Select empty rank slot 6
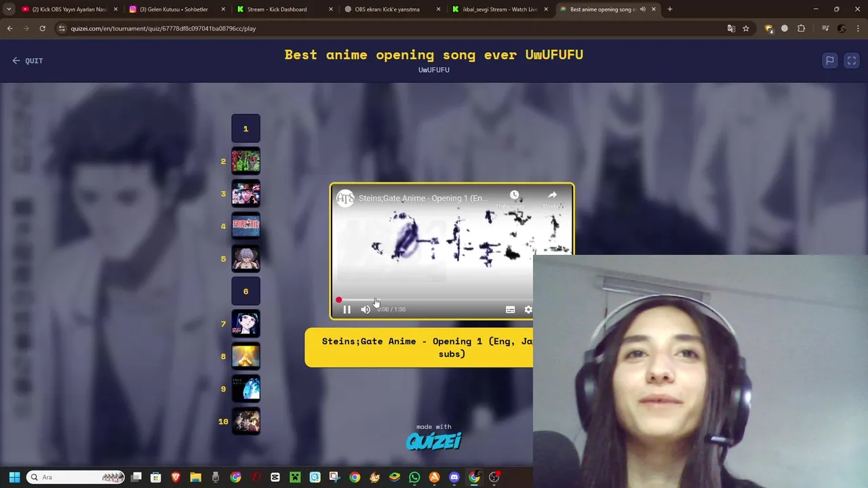The height and width of the screenshot is (488, 868). tap(245, 291)
